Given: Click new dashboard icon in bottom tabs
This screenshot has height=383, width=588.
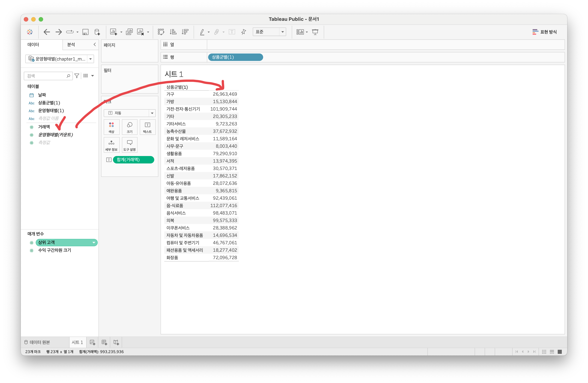Looking at the screenshot, I should click(x=104, y=342).
